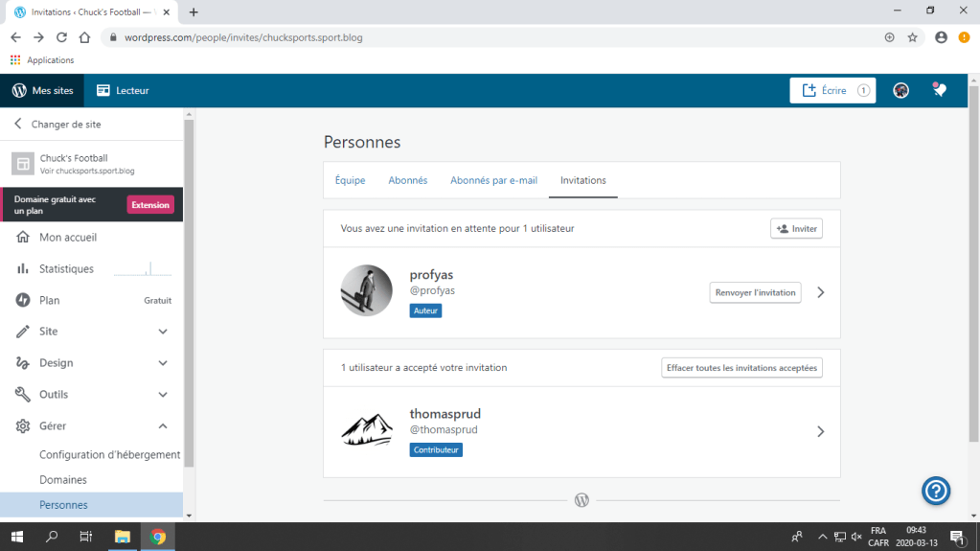Viewport: 980px width, 551px height.
Task: Open thomasprud invitation details chevron
Action: 820,431
